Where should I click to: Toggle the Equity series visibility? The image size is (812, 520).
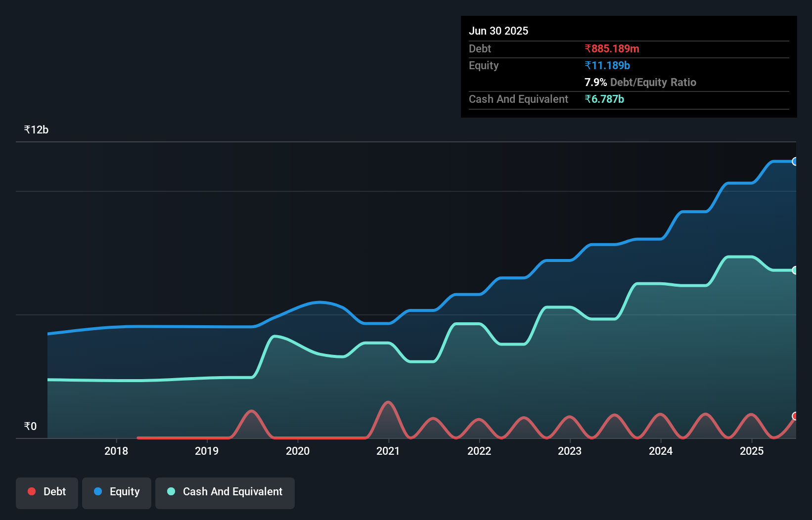[116, 491]
